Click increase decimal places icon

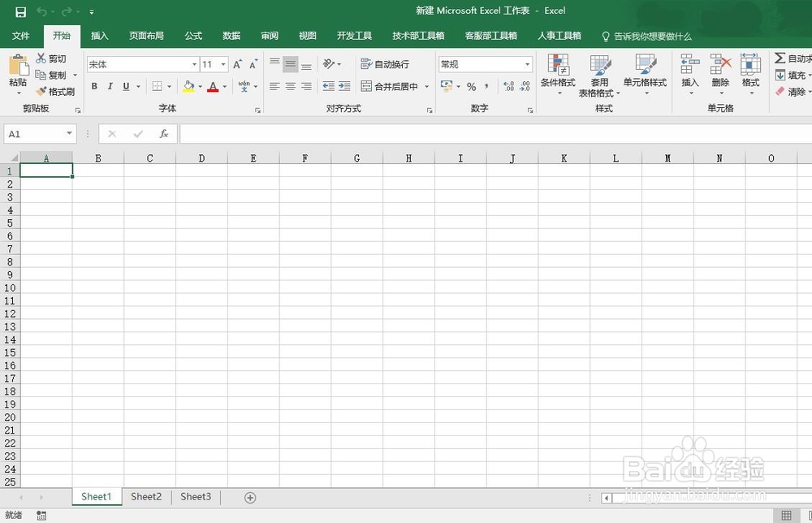point(508,86)
